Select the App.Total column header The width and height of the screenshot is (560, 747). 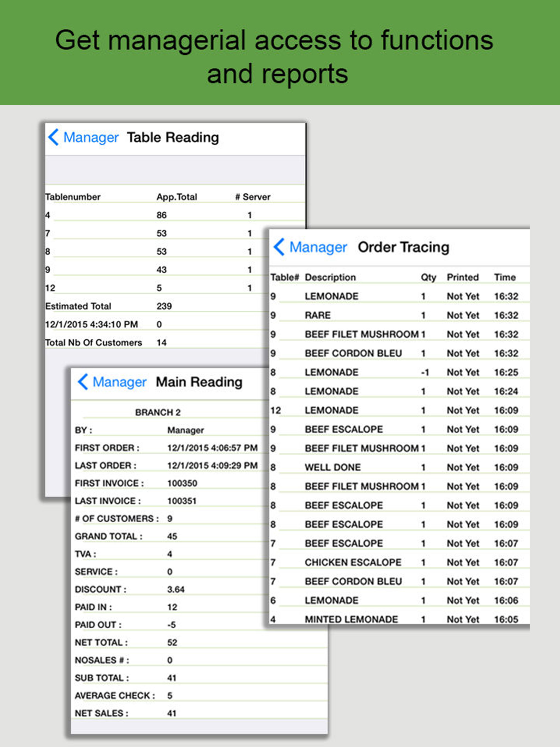point(177,197)
